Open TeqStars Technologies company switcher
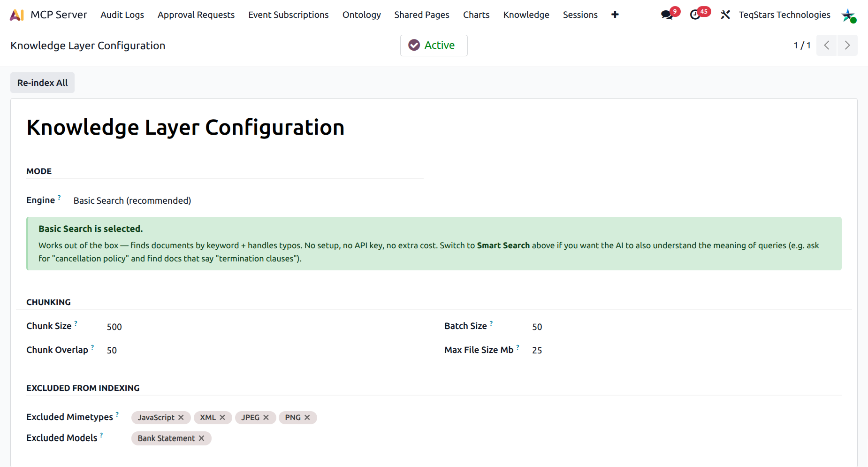This screenshot has width=868, height=467. (x=784, y=15)
